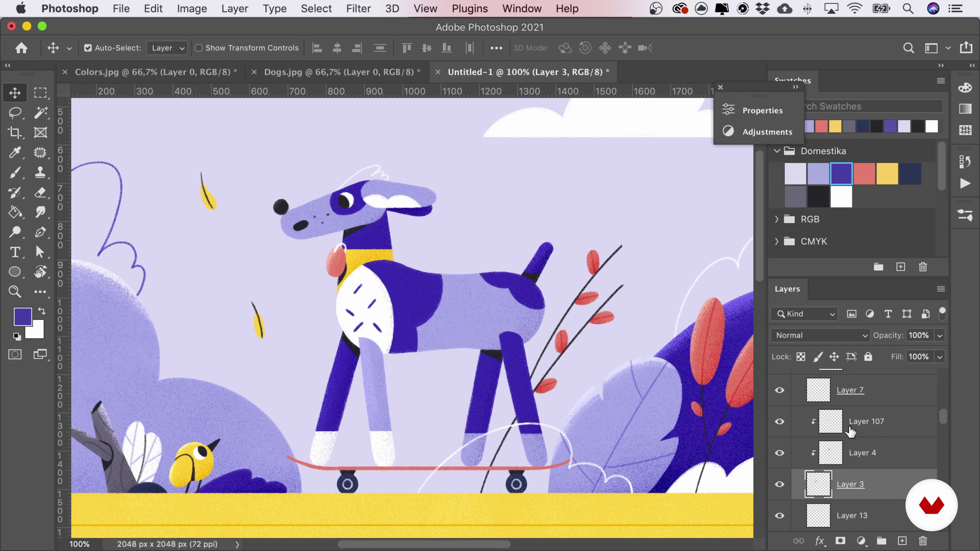
Task: Select the Eyedropper tool
Action: pos(15,153)
